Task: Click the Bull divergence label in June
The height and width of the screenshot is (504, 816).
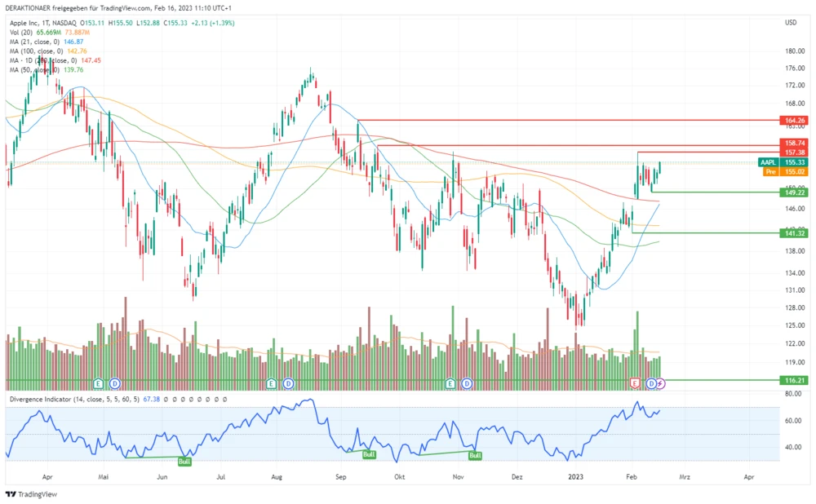Action: tap(184, 461)
